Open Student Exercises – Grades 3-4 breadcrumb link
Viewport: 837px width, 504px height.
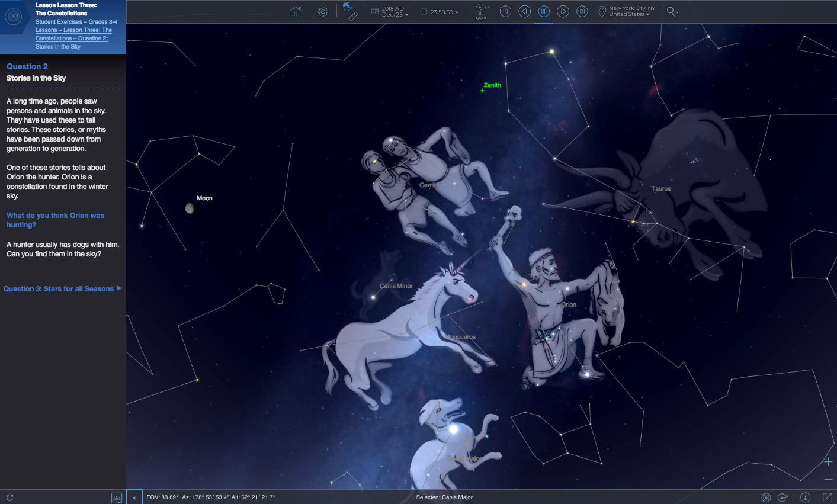tap(76, 22)
